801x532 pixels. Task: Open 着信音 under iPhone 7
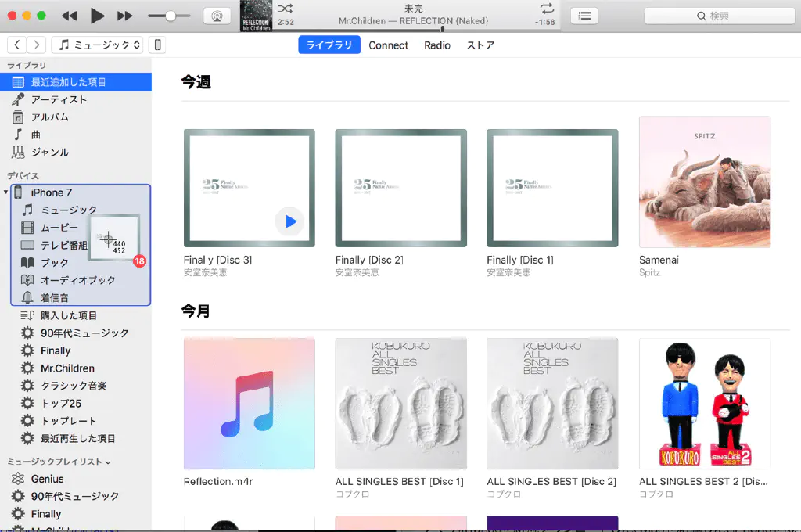81,298
